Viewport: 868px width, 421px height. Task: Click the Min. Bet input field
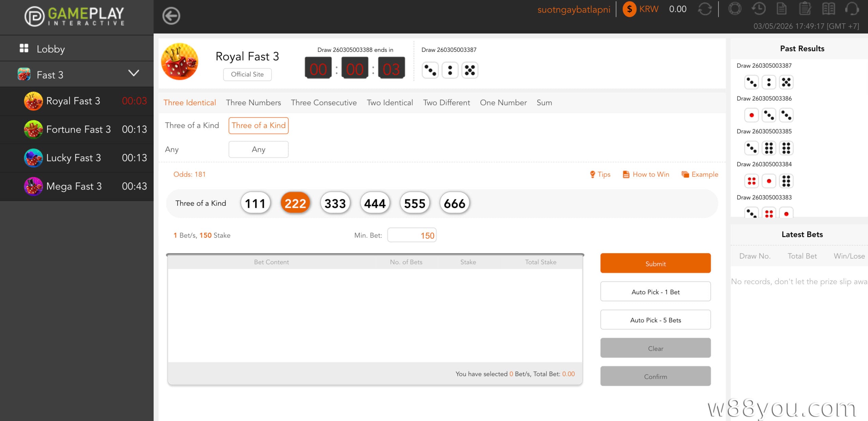[x=412, y=235]
